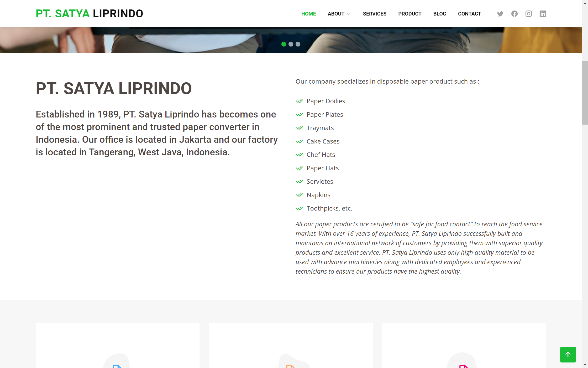Open the ABOUT menu
This screenshot has height=368, width=588.
pyautogui.click(x=336, y=14)
